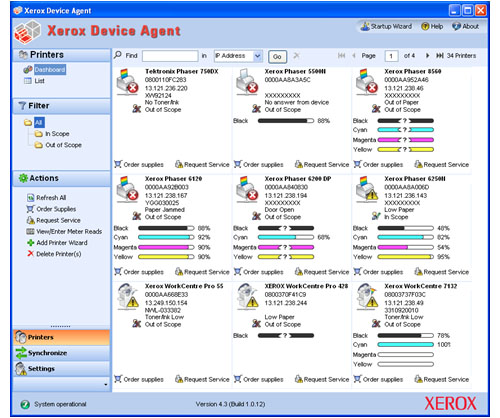Click the Xerox Phaser 6120 printer icon
Viewport: 500px width, 418px height.
(x=127, y=190)
